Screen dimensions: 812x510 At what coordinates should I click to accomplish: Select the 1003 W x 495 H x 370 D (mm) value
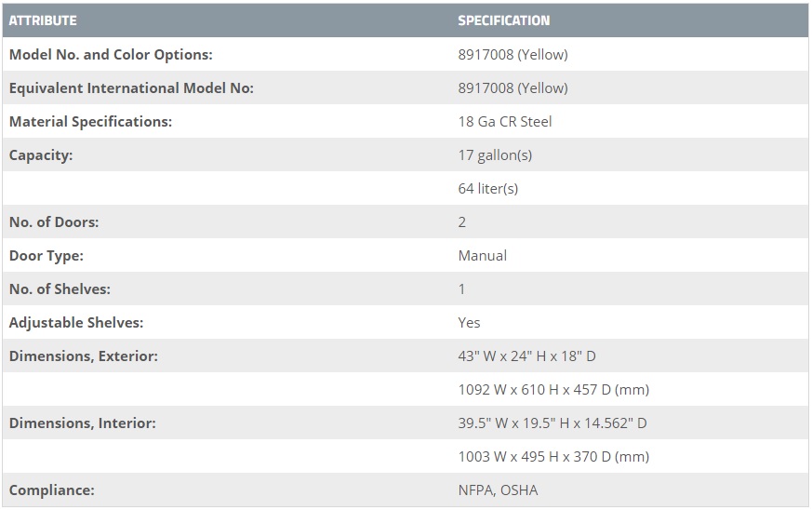(553, 456)
